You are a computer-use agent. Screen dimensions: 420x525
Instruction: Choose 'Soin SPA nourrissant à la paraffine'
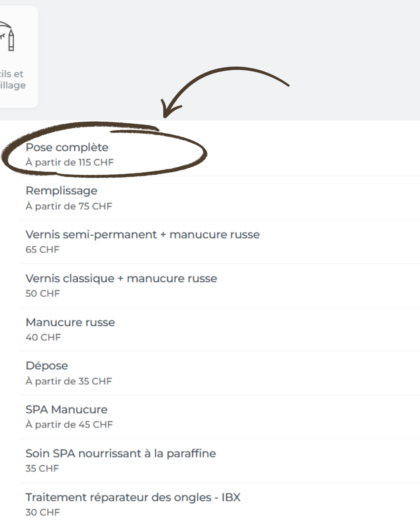click(x=121, y=453)
